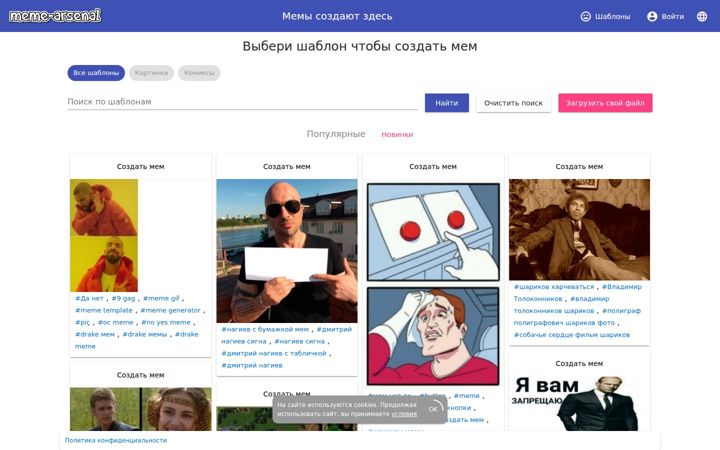The image size is (720, 450).
Task: Click the #дмитрий нагиев с табличкой tag
Action: click(274, 353)
